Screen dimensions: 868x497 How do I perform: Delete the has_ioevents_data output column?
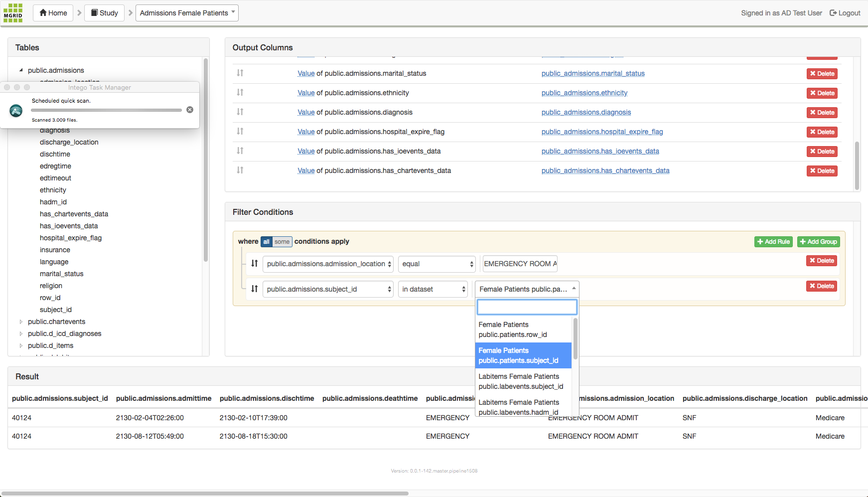pos(822,152)
